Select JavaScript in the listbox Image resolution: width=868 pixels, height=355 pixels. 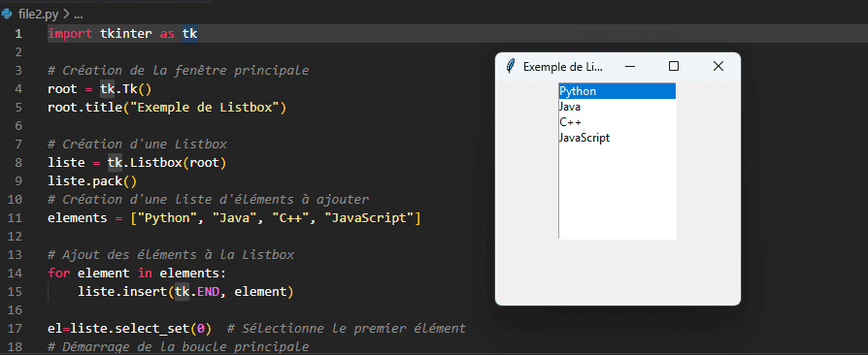618,138
